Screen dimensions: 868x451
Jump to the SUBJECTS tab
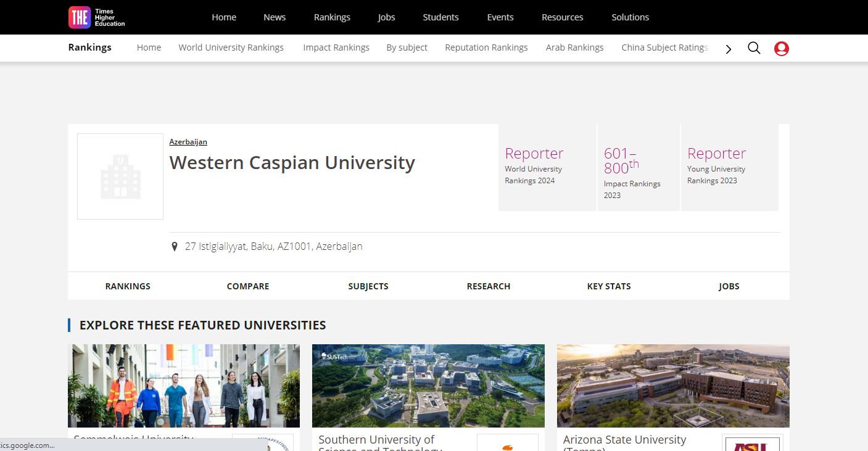368,286
